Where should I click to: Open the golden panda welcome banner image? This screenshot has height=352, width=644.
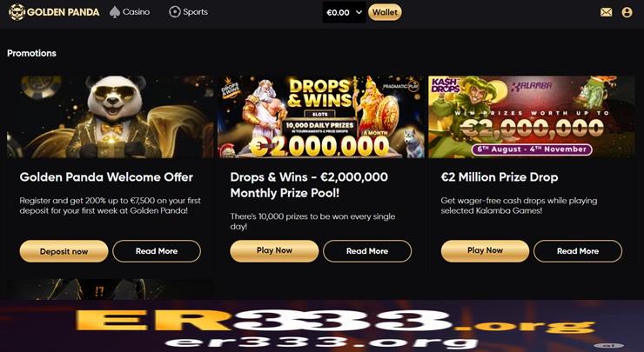(110, 117)
